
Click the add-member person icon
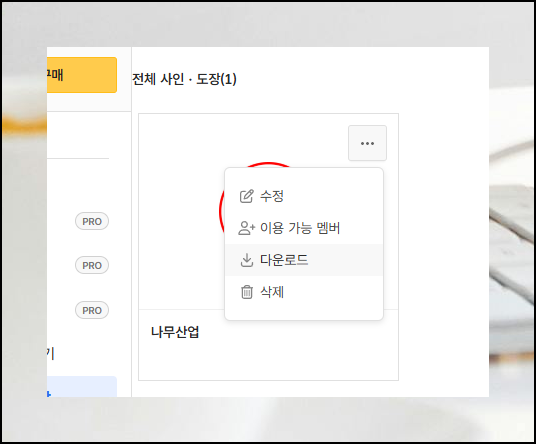click(x=246, y=228)
